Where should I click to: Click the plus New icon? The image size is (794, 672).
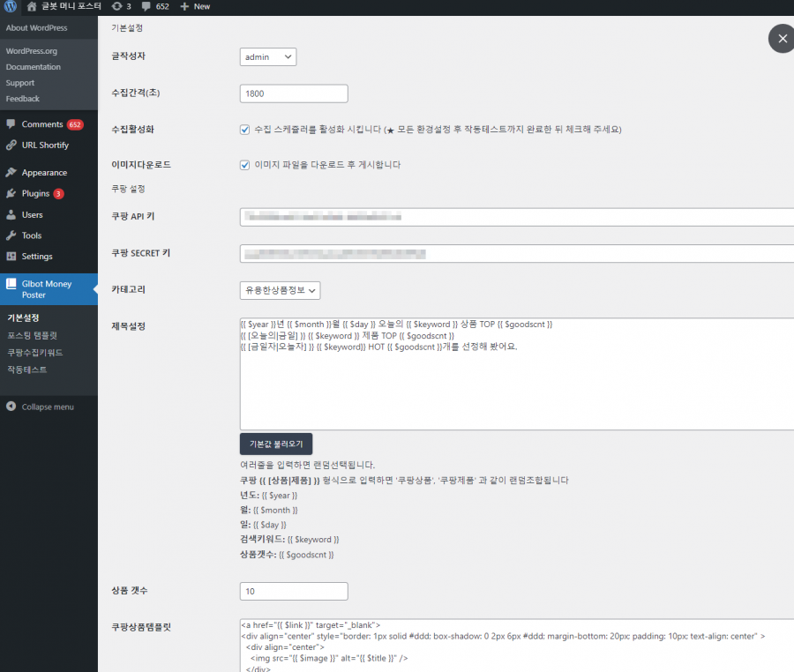coord(184,6)
